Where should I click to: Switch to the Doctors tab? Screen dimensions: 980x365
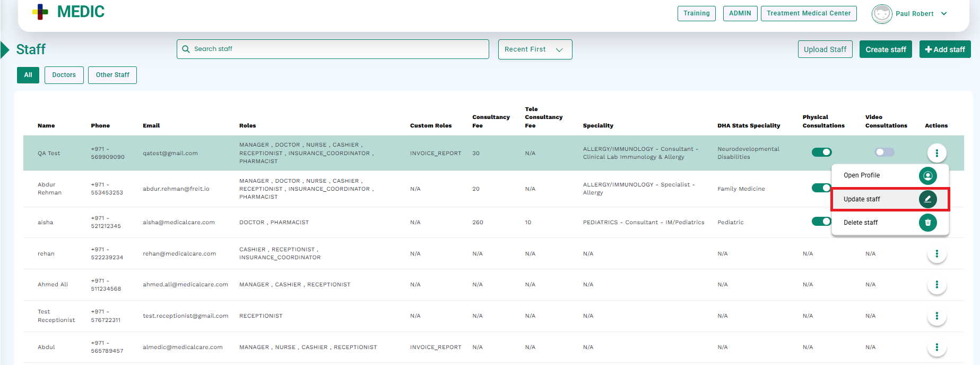click(x=64, y=75)
